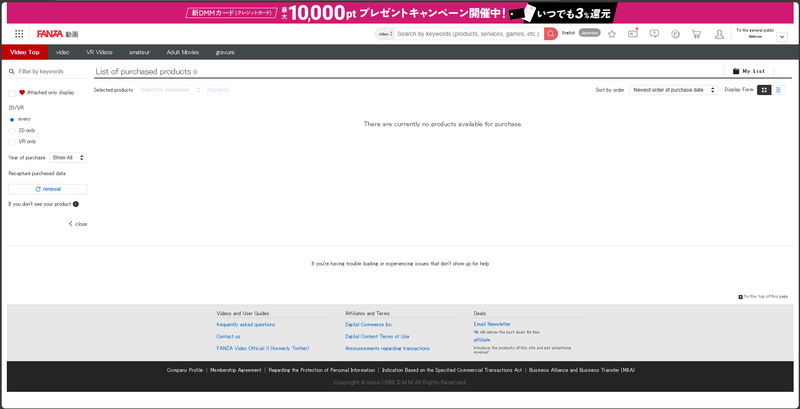Open Select the destination dropdown
Image resolution: width=800 pixels, height=409 pixels.
[170, 90]
